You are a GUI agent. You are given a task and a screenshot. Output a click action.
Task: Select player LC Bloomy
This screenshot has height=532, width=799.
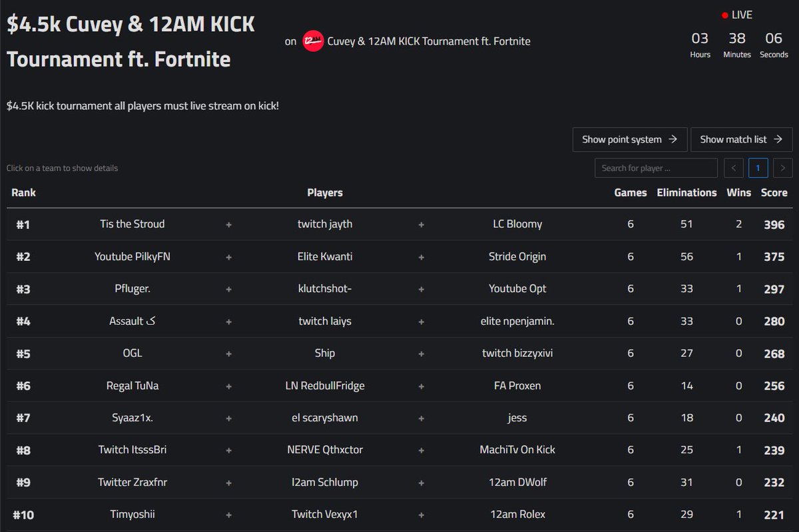[517, 224]
